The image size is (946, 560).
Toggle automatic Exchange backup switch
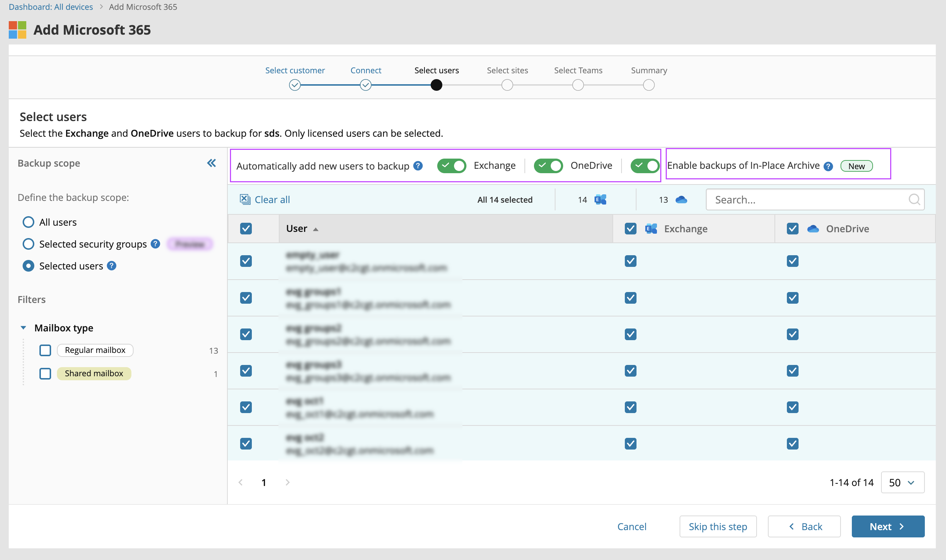[x=451, y=166]
